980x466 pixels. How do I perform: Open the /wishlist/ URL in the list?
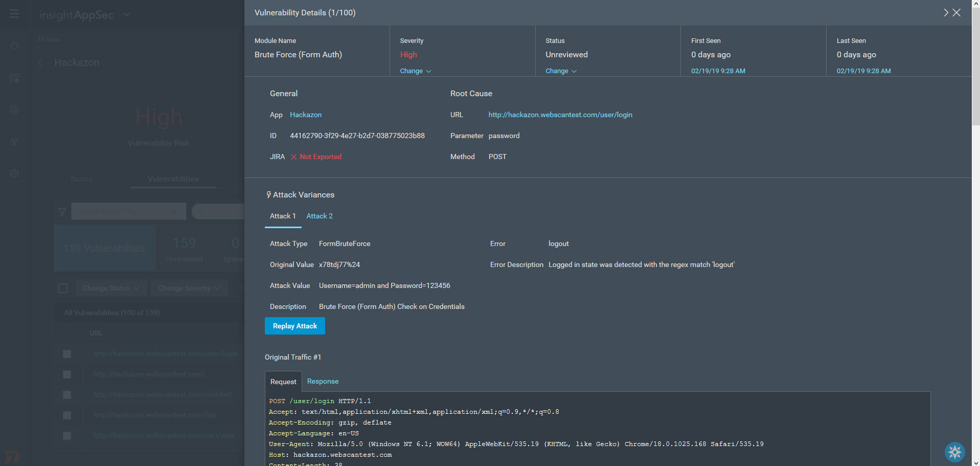[163, 395]
